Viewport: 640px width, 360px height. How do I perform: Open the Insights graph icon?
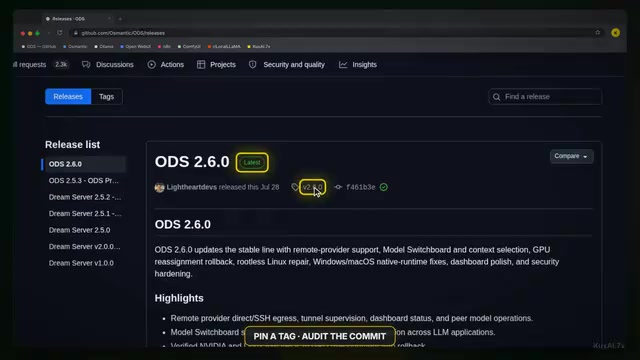343,64
